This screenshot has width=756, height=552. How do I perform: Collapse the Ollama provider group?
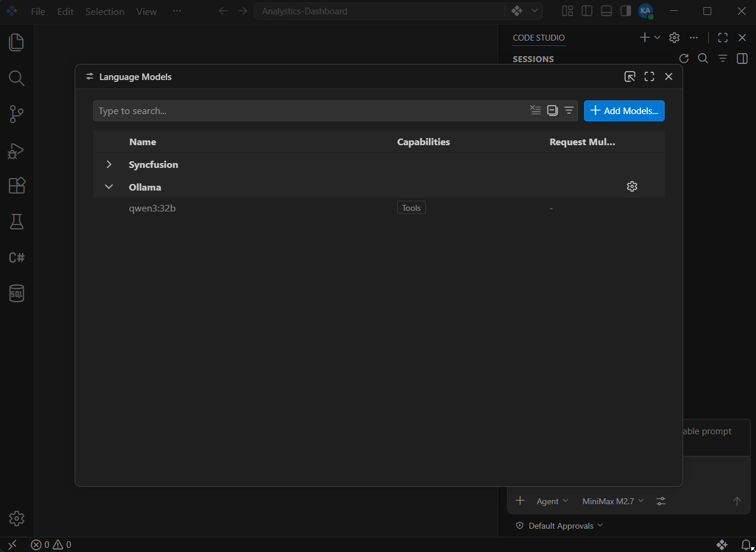109,187
